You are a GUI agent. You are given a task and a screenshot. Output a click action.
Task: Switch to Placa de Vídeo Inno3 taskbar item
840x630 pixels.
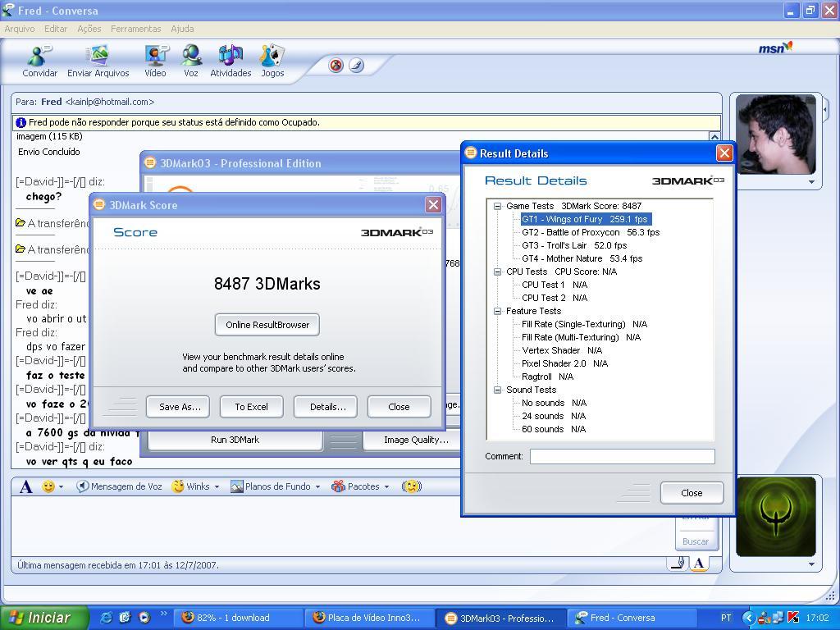(x=370, y=618)
